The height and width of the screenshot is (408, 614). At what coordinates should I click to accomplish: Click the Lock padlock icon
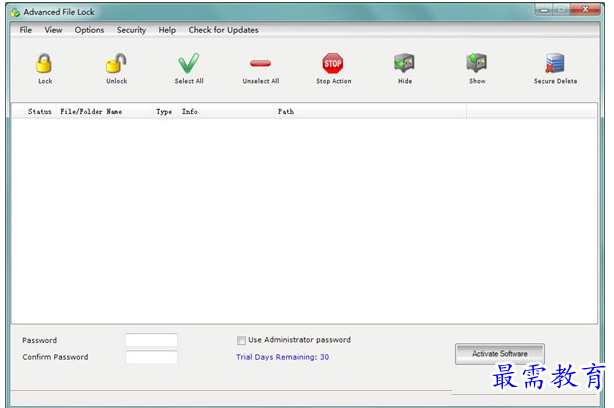(x=44, y=63)
